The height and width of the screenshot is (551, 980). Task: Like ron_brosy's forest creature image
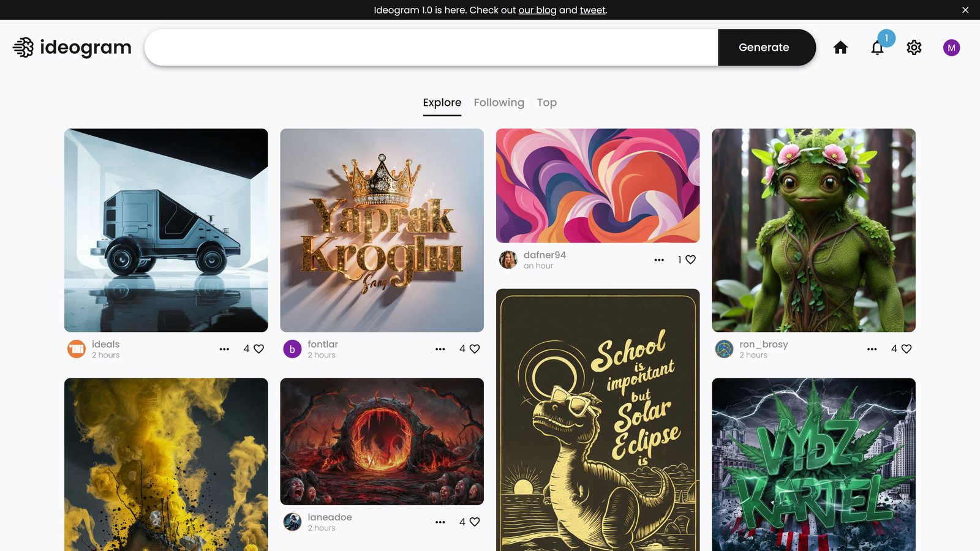tap(907, 349)
